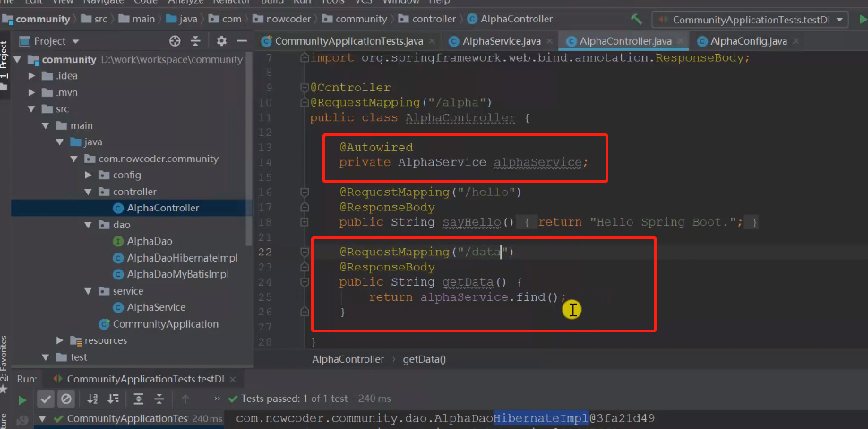
Task: Switch to CommunityApplicationTests.java editor tab
Action: pyautogui.click(x=349, y=41)
